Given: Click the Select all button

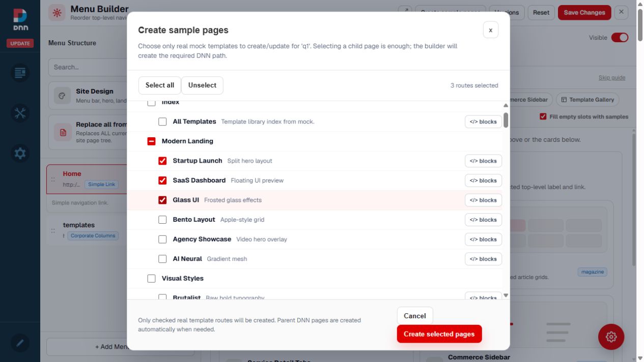Looking at the screenshot, I should click(160, 85).
